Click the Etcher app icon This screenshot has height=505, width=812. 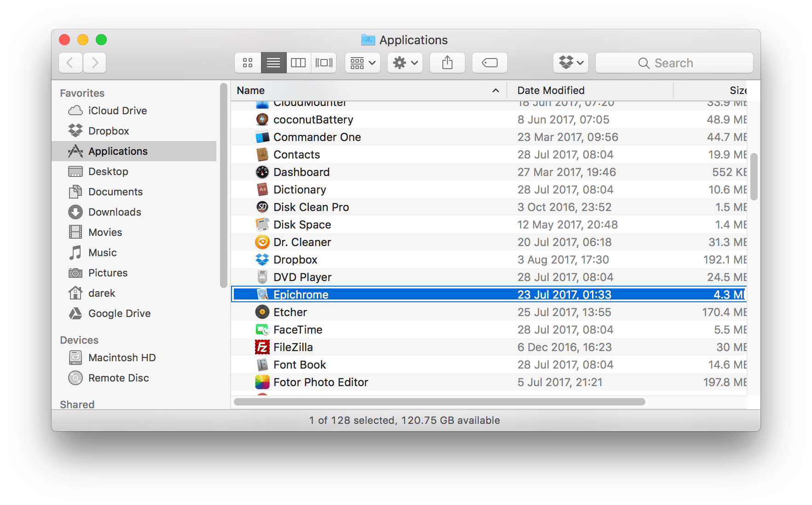pyautogui.click(x=262, y=312)
